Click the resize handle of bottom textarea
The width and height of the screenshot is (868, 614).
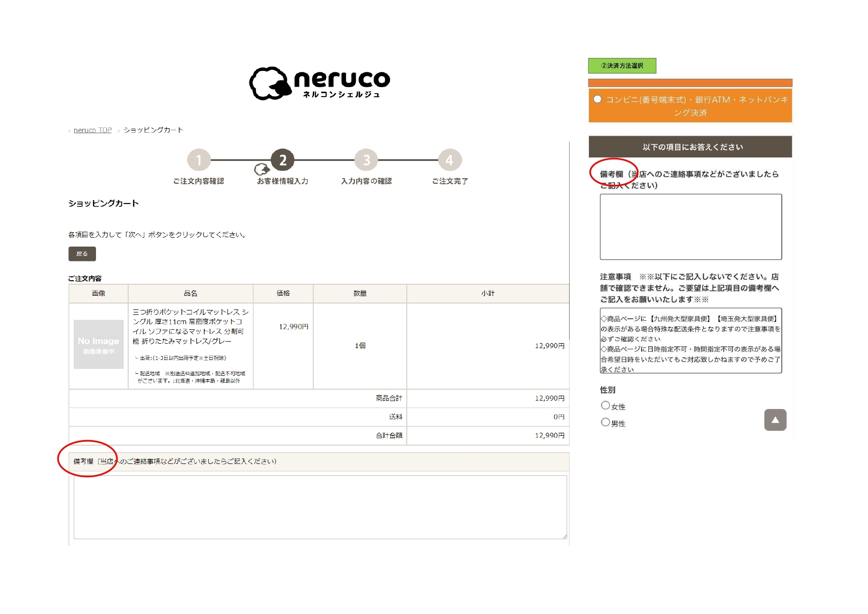pyautogui.click(x=564, y=536)
